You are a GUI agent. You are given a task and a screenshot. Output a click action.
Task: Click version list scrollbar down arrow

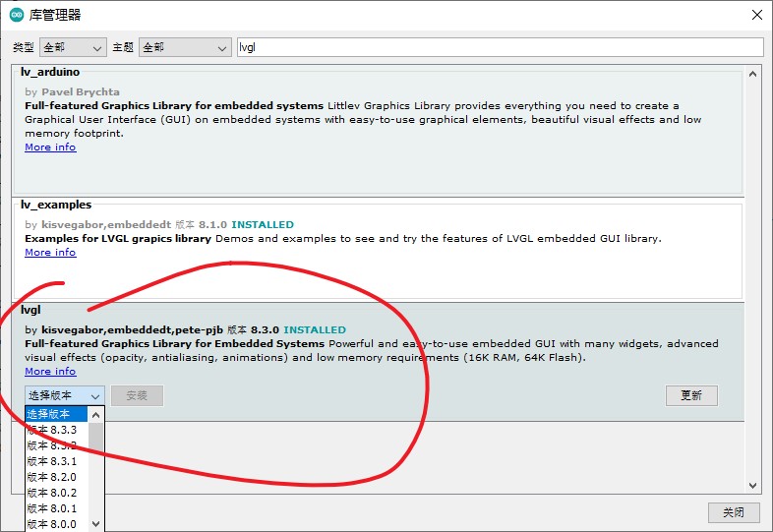coord(96,523)
